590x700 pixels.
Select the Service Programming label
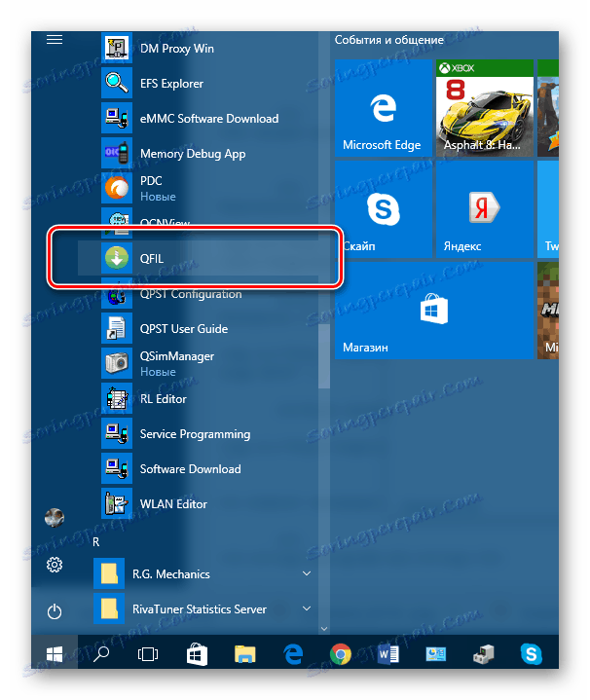pyautogui.click(x=195, y=434)
